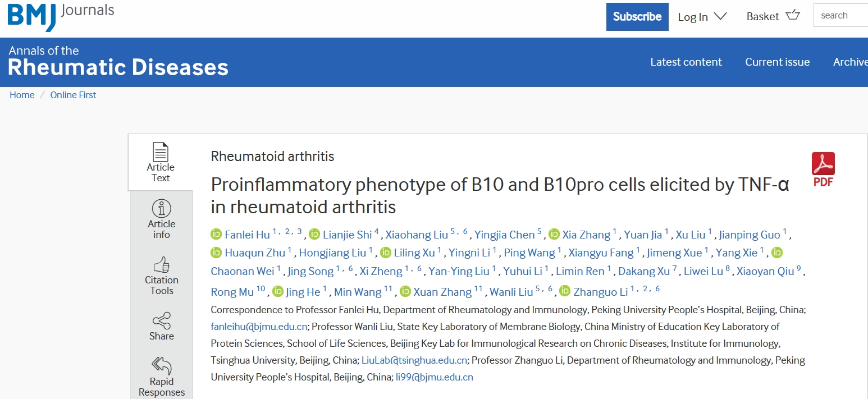Image resolution: width=868 pixels, height=399 pixels.
Task: Open author link Wanli Liu
Action: click(x=511, y=292)
